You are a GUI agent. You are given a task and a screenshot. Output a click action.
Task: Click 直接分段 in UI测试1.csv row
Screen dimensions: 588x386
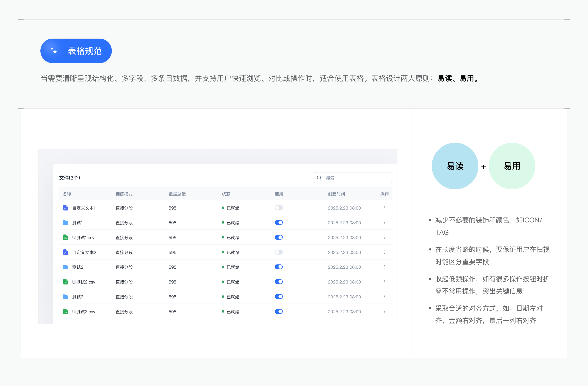pos(124,238)
